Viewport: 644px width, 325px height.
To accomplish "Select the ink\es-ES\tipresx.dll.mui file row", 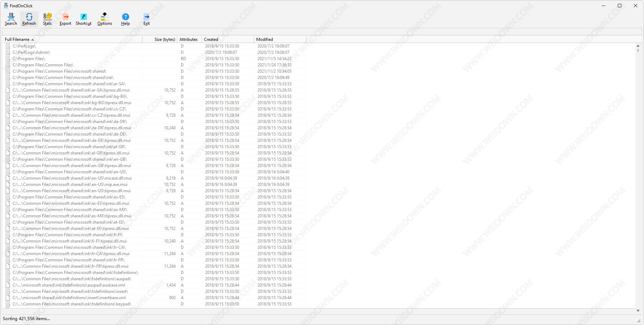I will tap(155, 203).
